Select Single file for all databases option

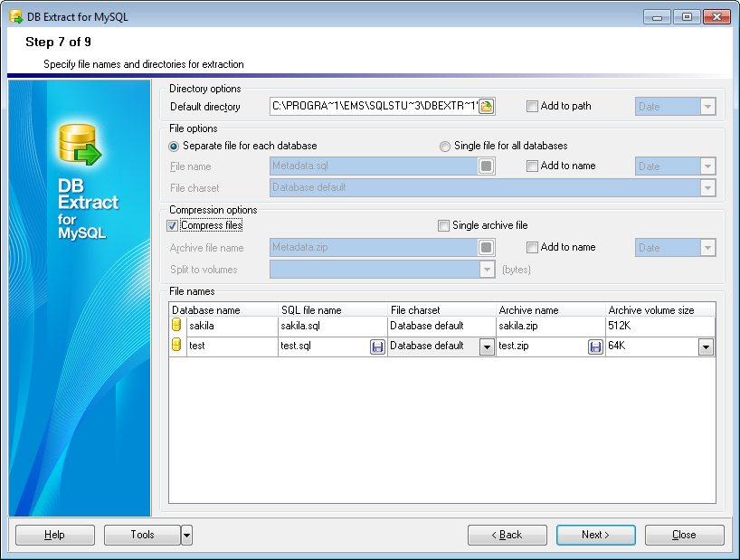point(444,146)
